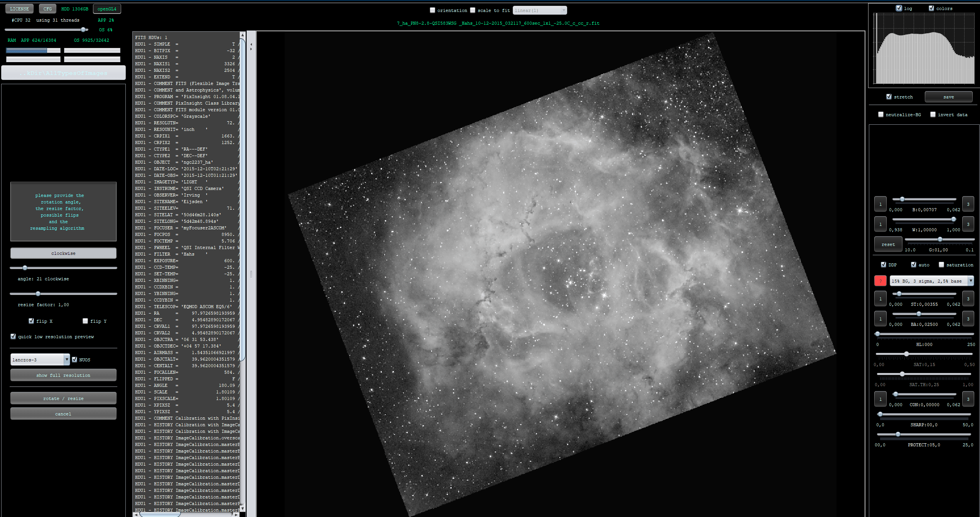This screenshot has width=980, height=517.
Task: Open the CFG configuration menu
Action: [x=47, y=8]
